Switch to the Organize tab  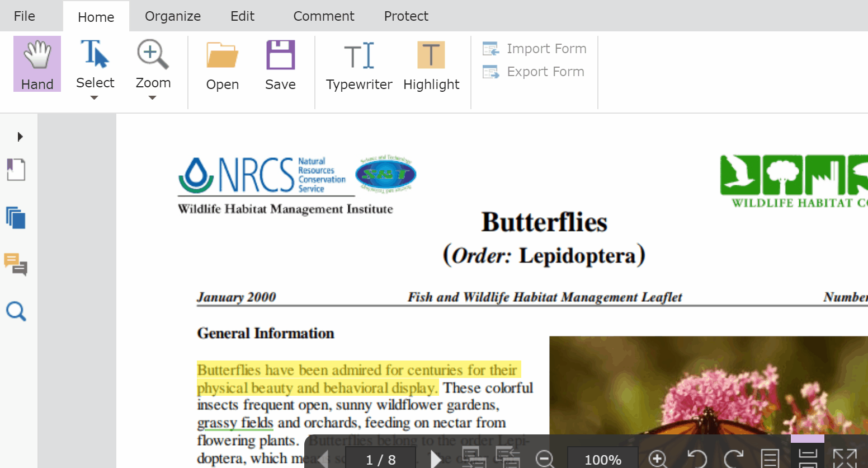(x=173, y=16)
